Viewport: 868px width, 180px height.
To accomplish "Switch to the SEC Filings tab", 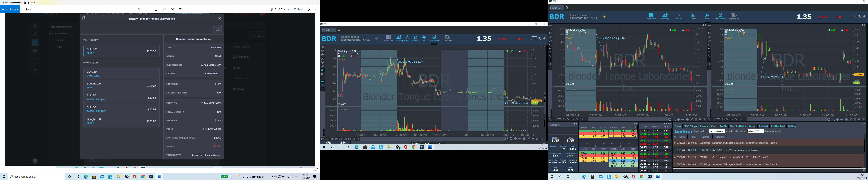I will click(690, 126).
